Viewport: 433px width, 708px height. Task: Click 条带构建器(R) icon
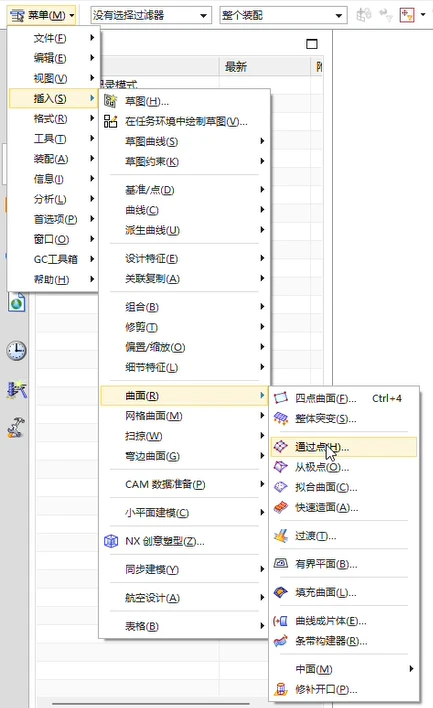click(x=281, y=641)
